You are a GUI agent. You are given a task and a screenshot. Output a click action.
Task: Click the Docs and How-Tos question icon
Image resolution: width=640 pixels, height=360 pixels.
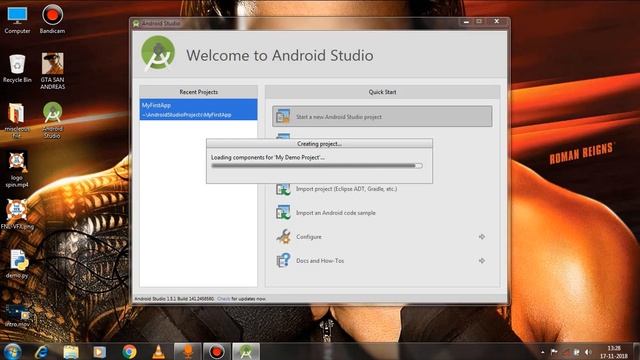(x=283, y=260)
